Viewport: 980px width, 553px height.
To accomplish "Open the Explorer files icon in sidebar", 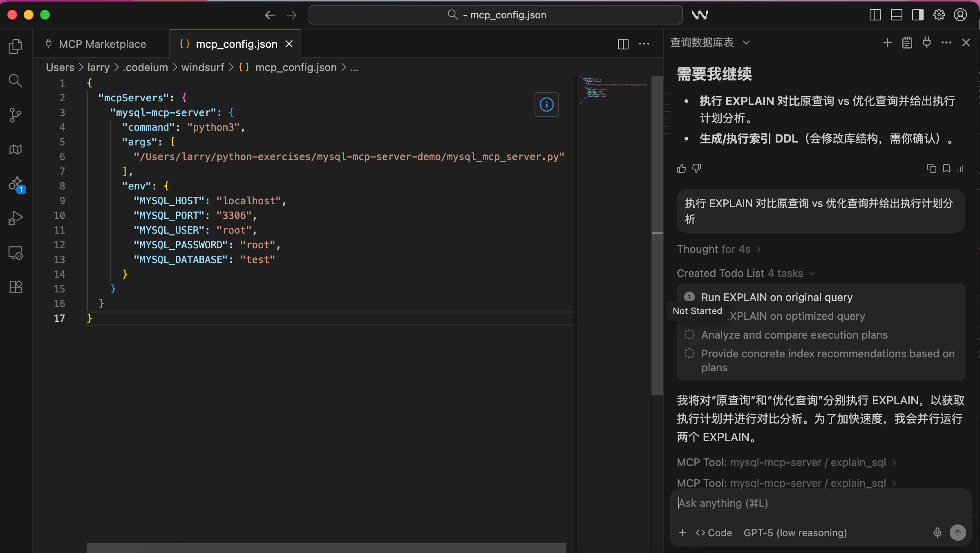I will pos(15,46).
